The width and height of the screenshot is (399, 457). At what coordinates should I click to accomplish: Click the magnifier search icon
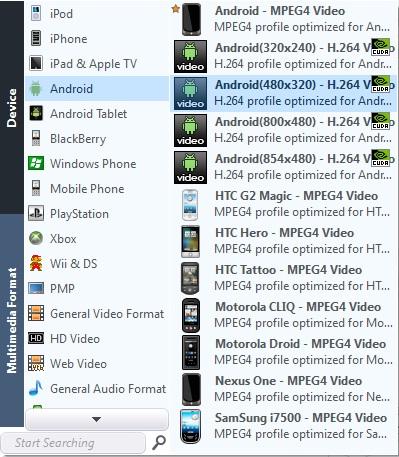[159, 443]
